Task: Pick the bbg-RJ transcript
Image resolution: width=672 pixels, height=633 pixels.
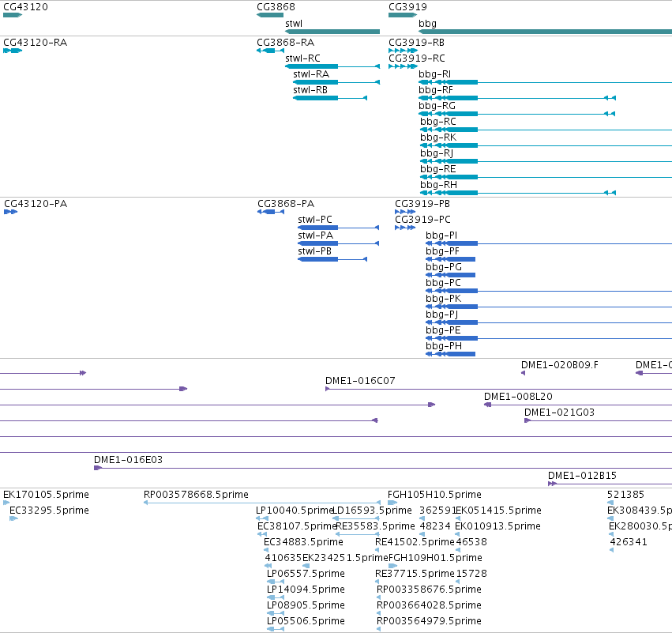Action: click(x=546, y=161)
